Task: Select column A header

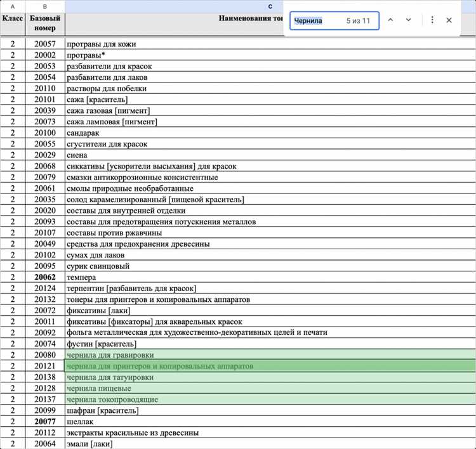Action: (13, 6)
